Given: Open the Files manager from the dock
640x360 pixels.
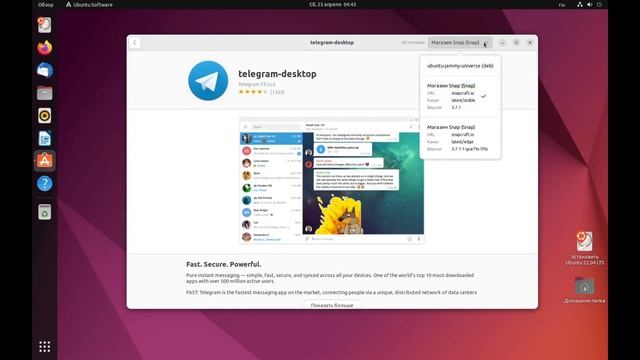Looking at the screenshot, I should pyautogui.click(x=44, y=93).
